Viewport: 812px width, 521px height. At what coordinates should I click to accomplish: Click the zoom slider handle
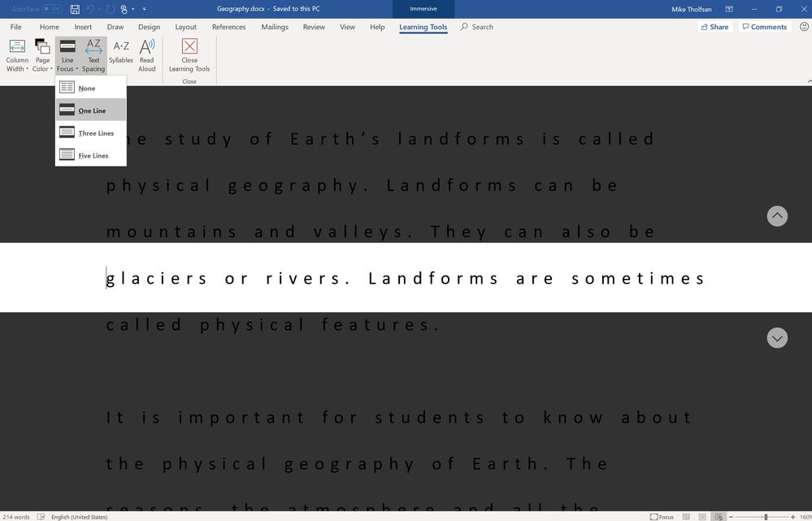click(766, 517)
